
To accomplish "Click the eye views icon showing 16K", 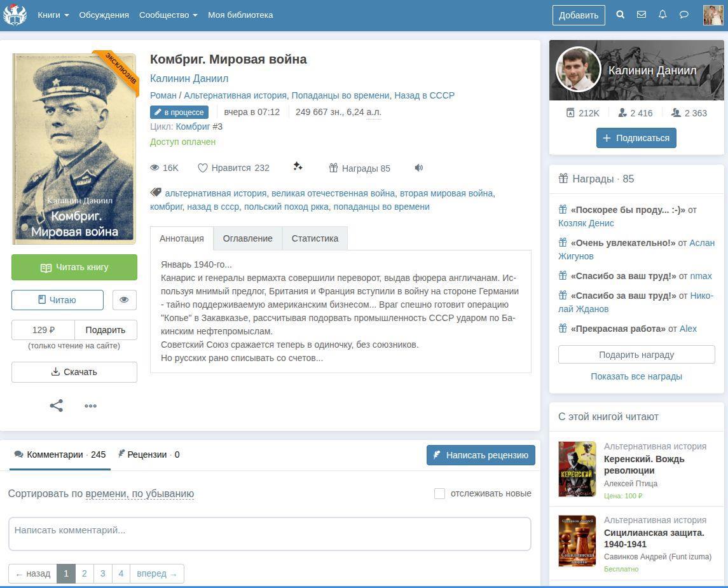I will click(165, 168).
